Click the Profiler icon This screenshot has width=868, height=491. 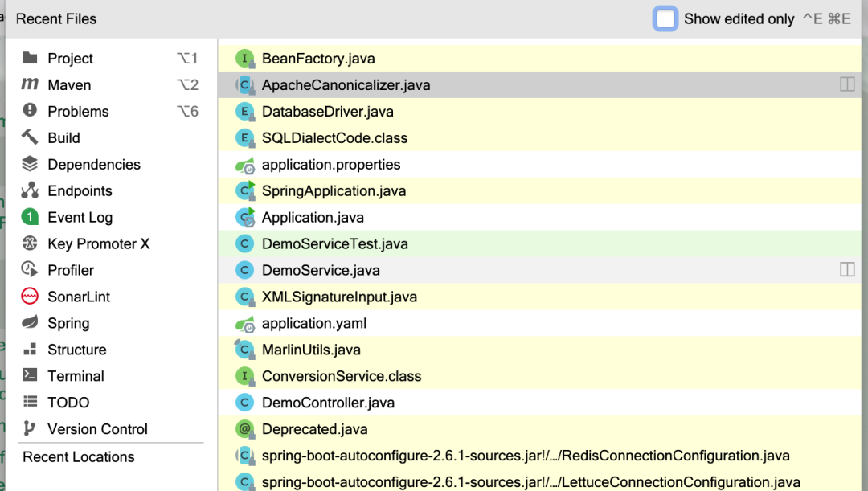click(x=30, y=269)
